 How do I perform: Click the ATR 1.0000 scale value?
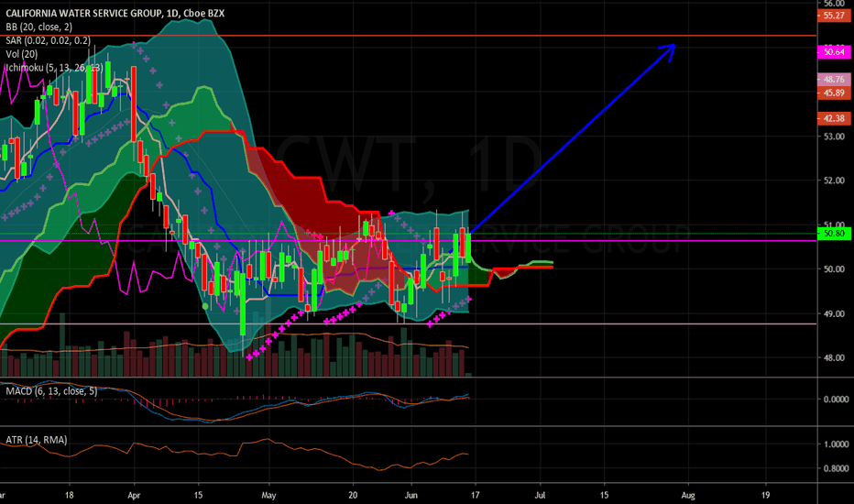836,444
